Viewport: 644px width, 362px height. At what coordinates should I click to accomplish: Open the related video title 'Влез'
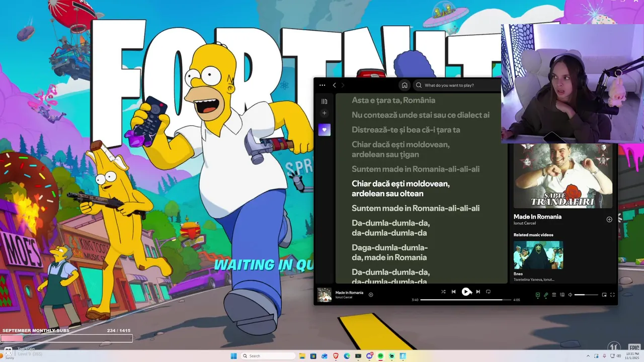coord(518,274)
